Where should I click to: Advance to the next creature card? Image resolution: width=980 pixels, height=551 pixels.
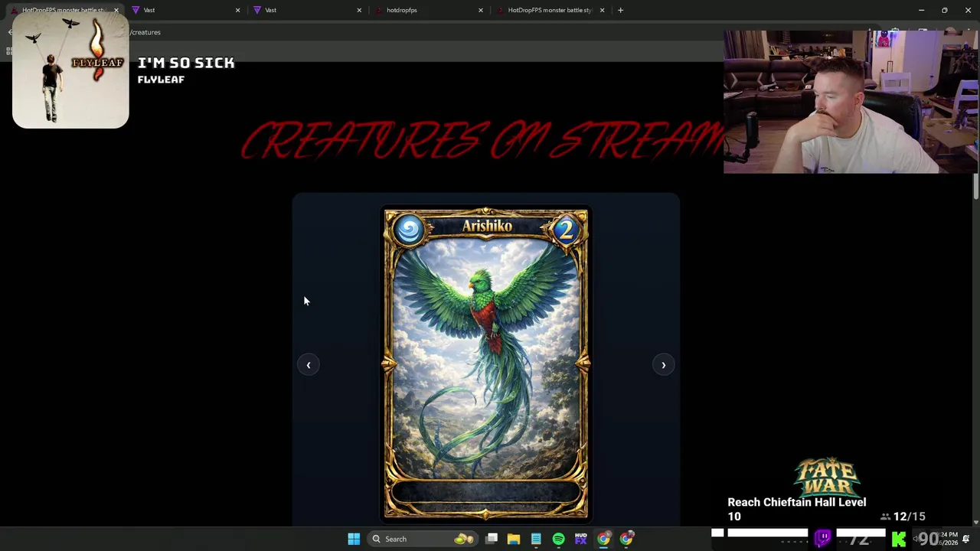pyautogui.click(x=664, y=365)
